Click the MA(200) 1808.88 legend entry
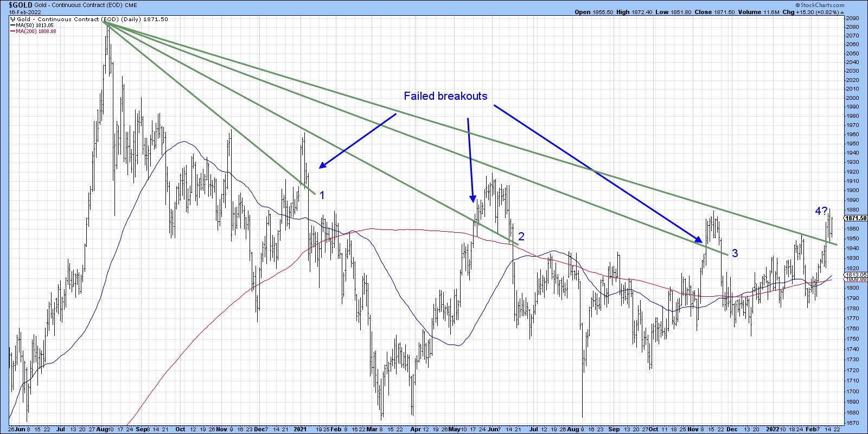This screenshot has width=868, height=434. coord(33,31)
